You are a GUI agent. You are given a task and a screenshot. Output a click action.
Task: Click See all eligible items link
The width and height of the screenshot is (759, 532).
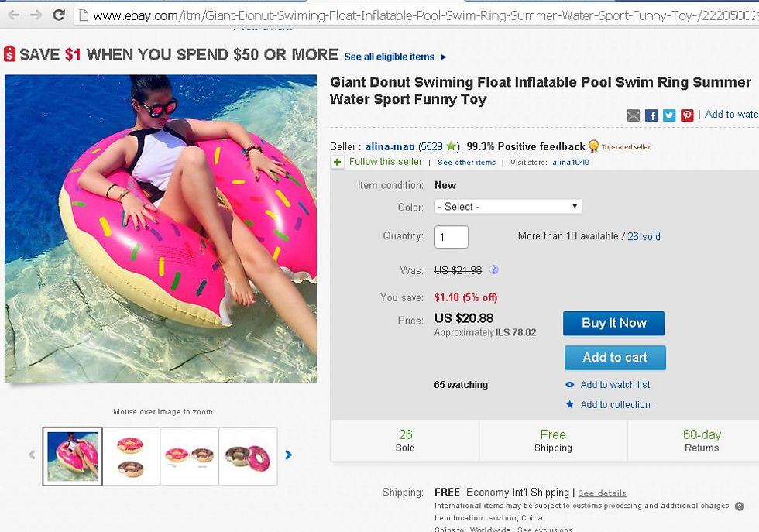click(x=390, y=57)
